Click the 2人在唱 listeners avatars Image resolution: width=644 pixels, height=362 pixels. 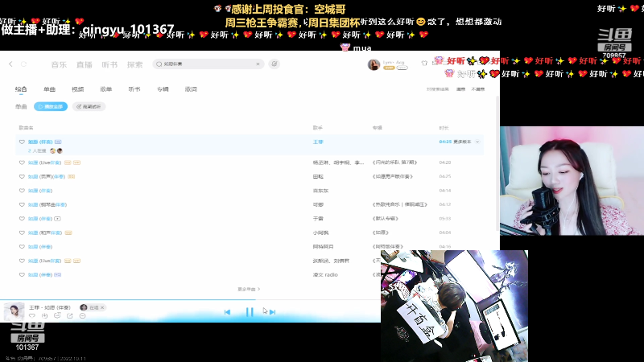click(x=56, y=151)
